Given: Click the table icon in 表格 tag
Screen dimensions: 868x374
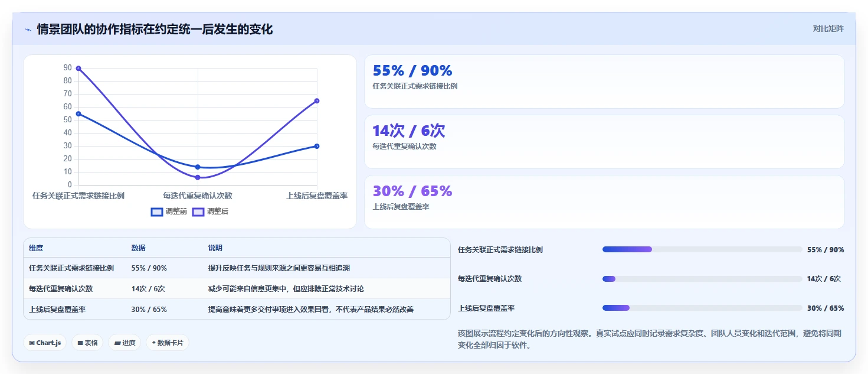Looking at the screenshot, I should [x=80, y=343].
